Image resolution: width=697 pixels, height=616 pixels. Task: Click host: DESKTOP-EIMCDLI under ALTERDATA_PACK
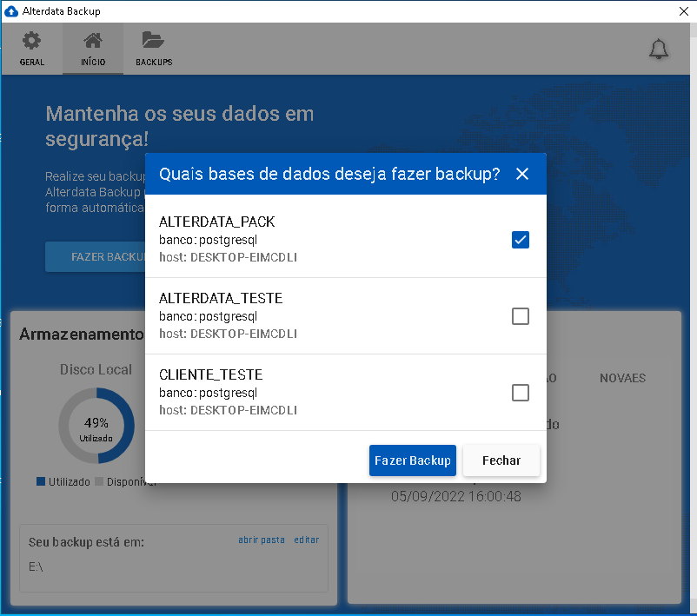click(228, 257)
